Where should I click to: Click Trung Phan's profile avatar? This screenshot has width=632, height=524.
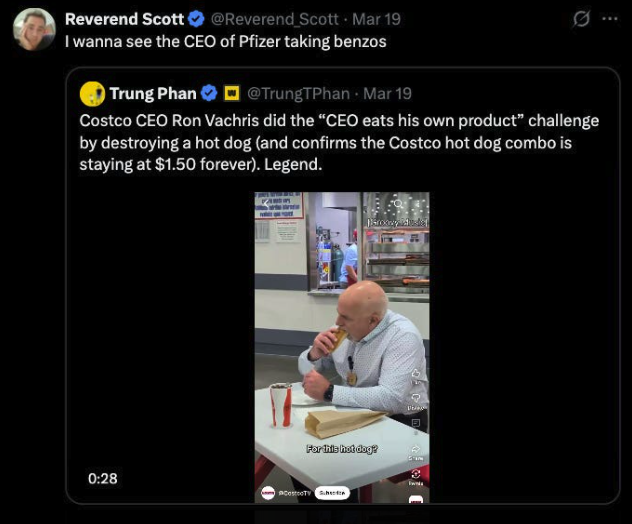coord(93,94)
